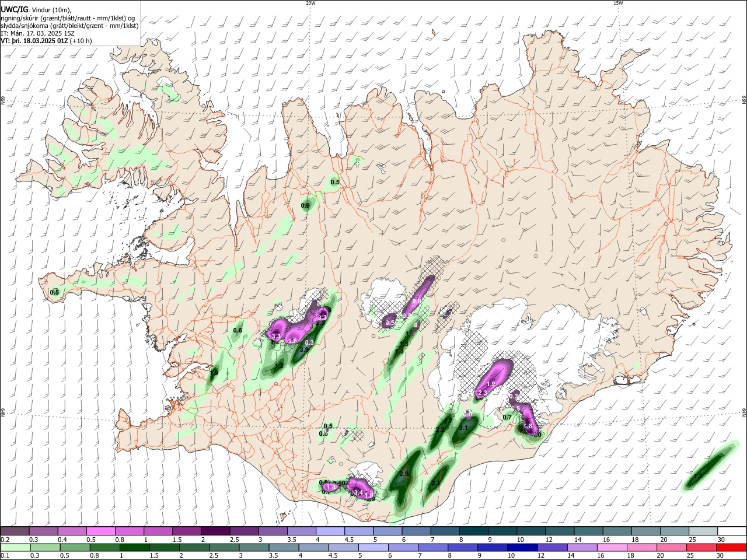
Task: Pick the pale gray 25–30 swatch in upper legend row
Action: pyautogui.click(x=703, y=531)
